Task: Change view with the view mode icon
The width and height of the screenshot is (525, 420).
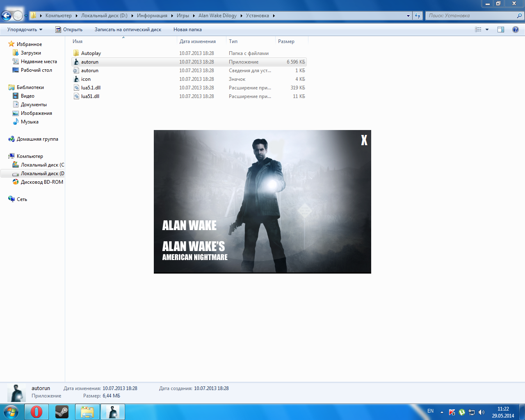Action: [478, 30]
